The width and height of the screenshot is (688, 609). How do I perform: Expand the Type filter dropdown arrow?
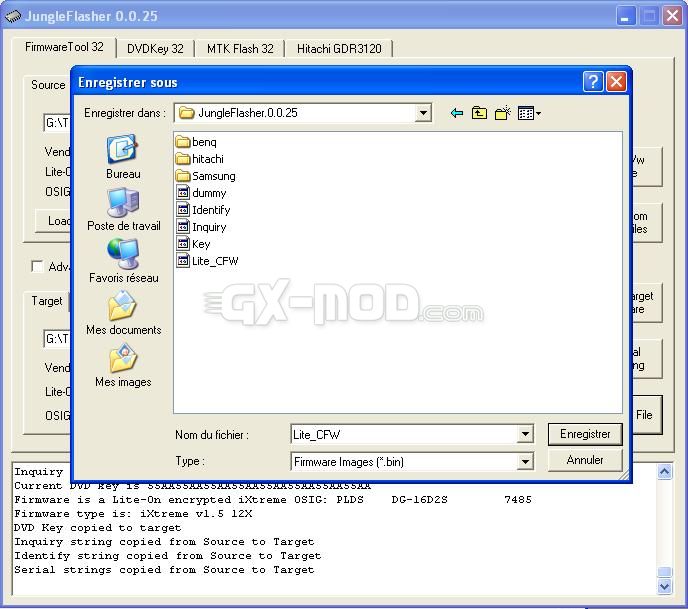525,462
